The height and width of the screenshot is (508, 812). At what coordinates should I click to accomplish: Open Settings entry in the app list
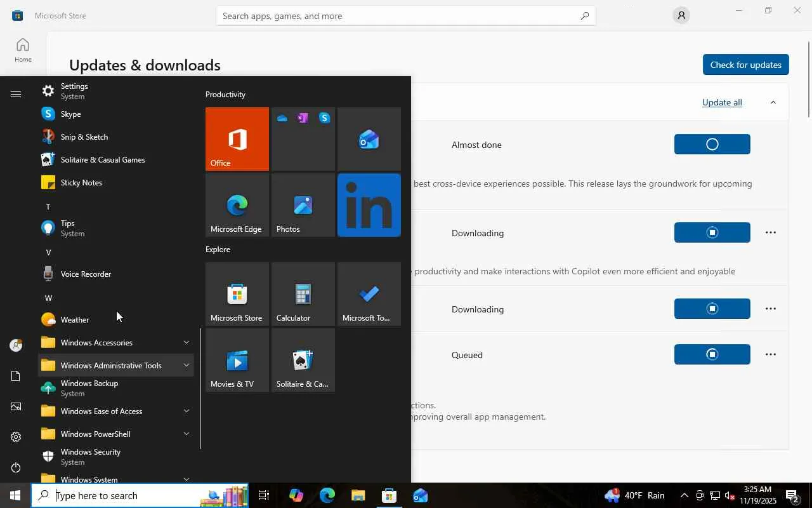pyautogui.click(x=116, y=91)
